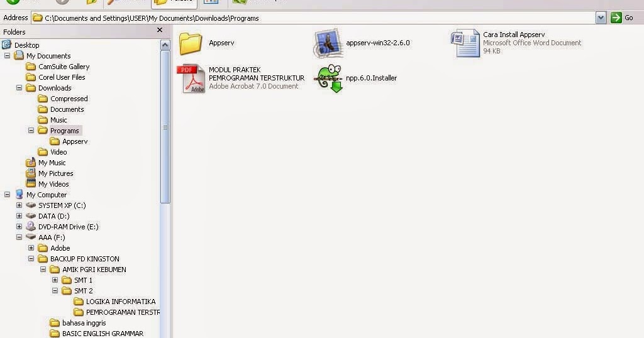The height and width of the screenshot is (338, 644).
Task: Select the npp.6.0.Installer chameleon icon
Action: click(x=328, y=79)
